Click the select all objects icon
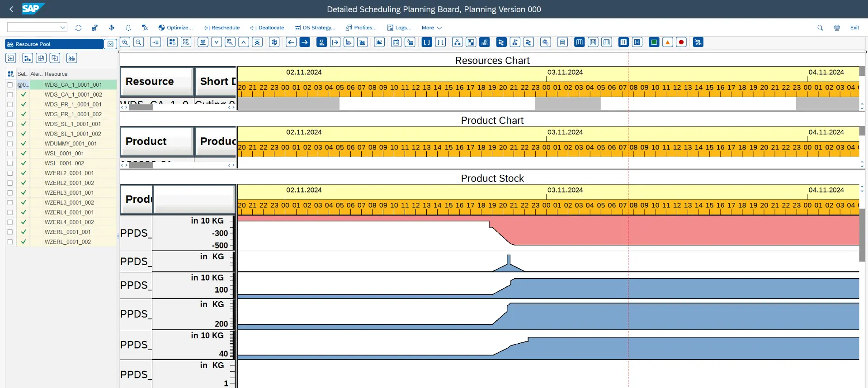 click(172, 42)
